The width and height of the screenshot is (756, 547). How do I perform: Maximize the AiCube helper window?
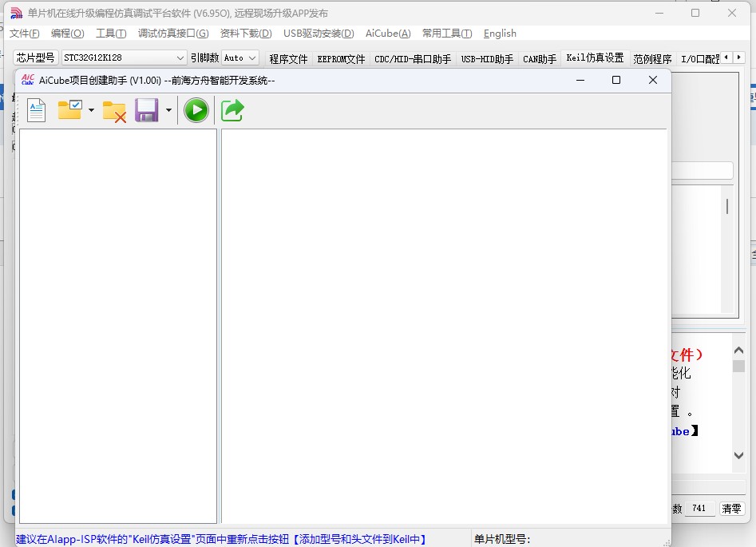click(616, 80)
